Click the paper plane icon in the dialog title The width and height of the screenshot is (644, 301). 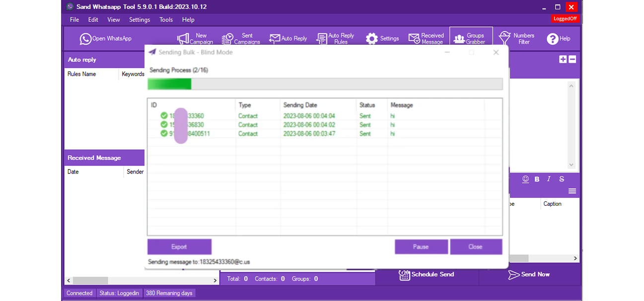click(x=152, y=52)
